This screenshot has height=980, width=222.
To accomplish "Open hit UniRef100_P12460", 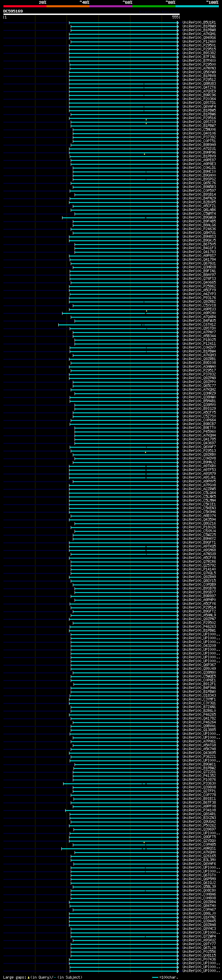I will coord(199,41).
